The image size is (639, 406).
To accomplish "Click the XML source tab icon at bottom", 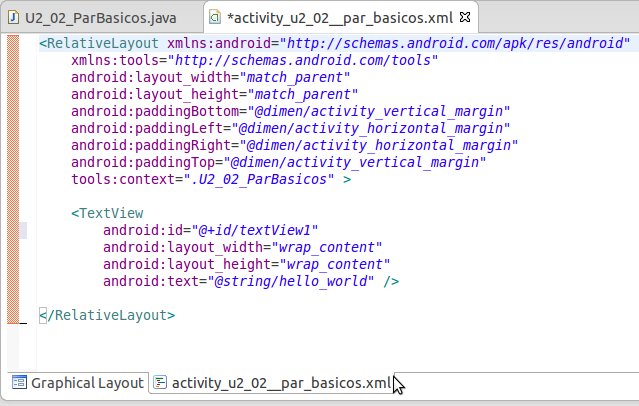I will click(x=159, y=382).
